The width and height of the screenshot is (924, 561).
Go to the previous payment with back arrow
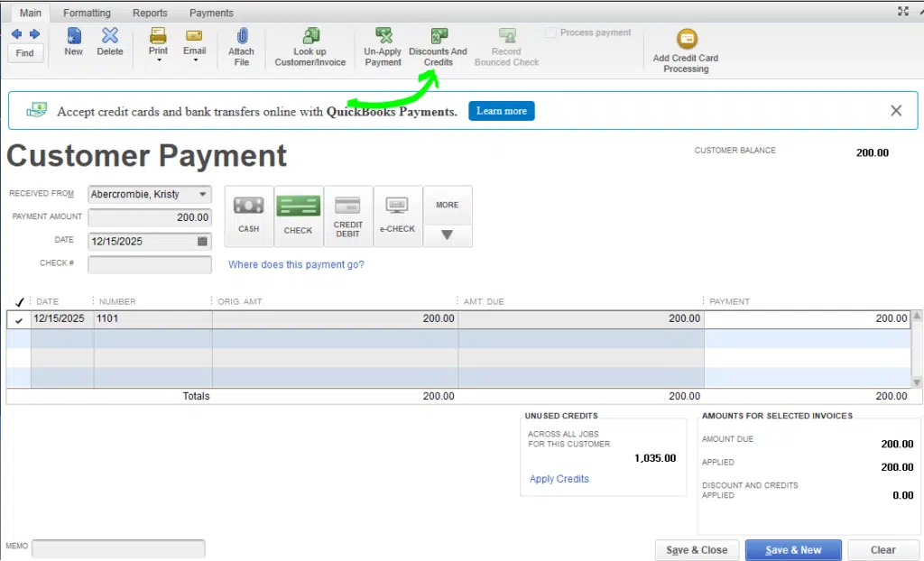pyautogui.click(x=16, y=34)
